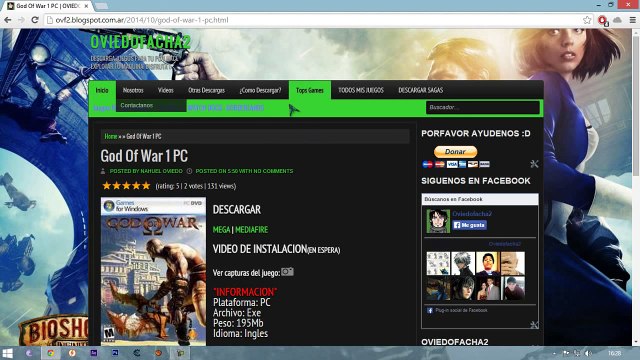The width and height of the screenshot is (640, 360).
Task: Open Windows Start button
Action: pyautogui.click(x=7, y=353)
